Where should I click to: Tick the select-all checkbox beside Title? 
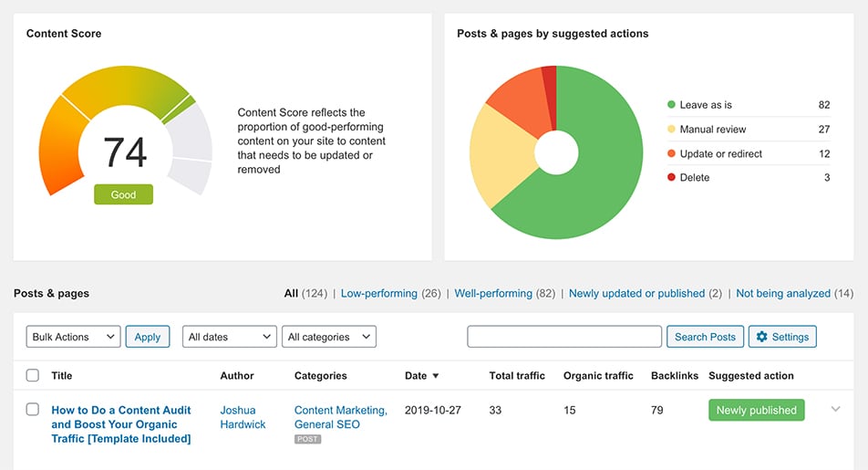tap(33, 375)
